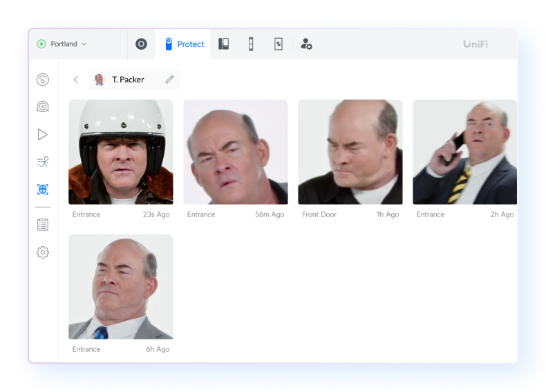This screenshot has width=546, height=392.
Task: Open the Portland site dropdown
Action: pos(63,44)
